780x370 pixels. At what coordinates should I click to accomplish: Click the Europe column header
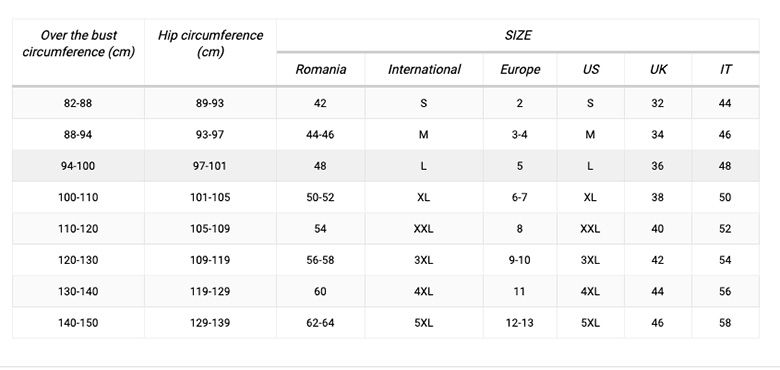520,70
